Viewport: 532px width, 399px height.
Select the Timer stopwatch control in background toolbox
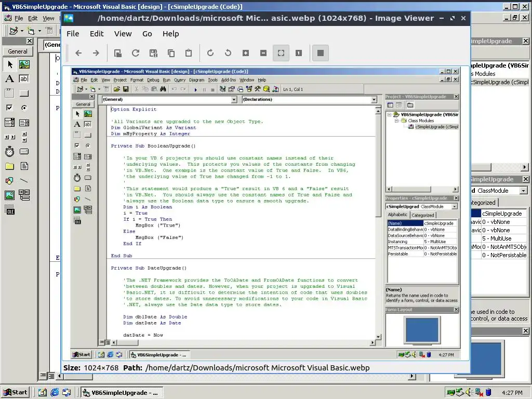point(10,151)
